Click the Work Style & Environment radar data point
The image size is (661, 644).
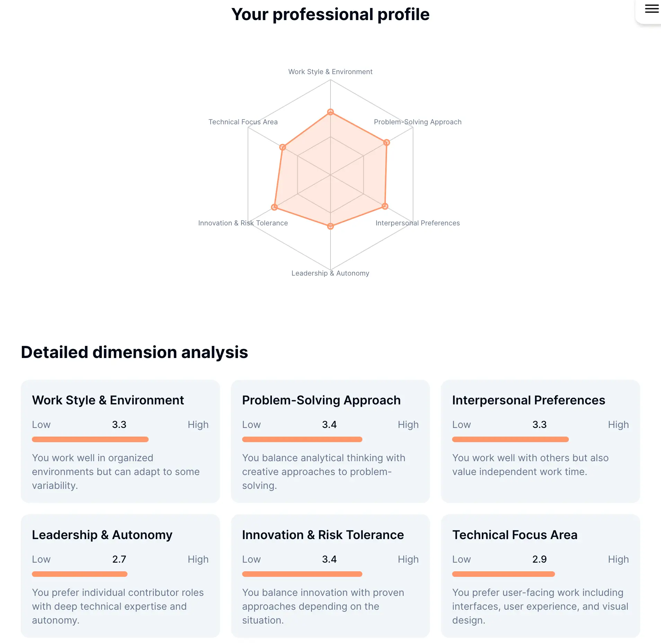tap(330, 112)
